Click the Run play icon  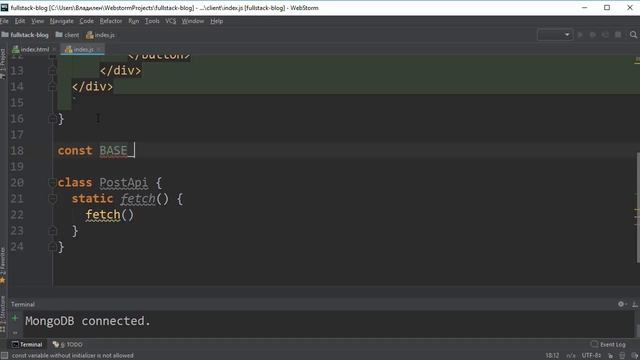pos(580,35)
